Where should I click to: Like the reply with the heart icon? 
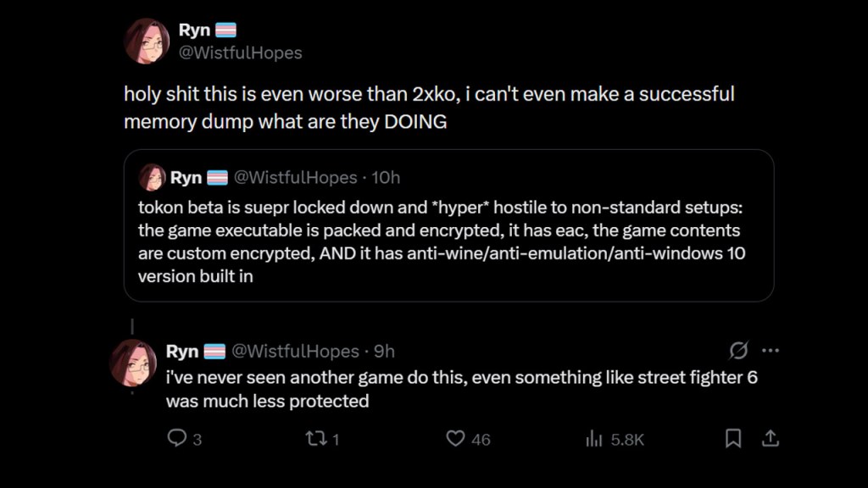[x=455, y=439]
